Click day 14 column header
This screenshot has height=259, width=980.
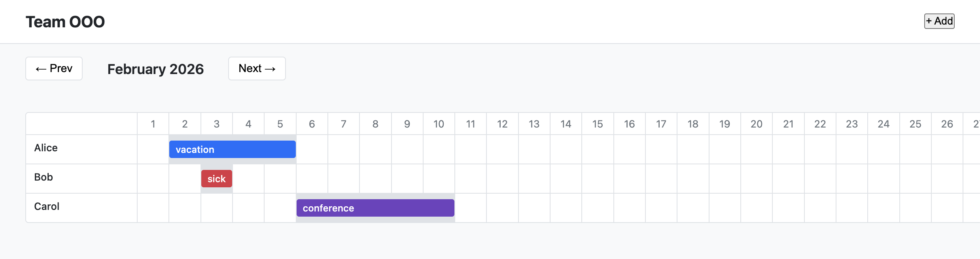click(x=566, y=124)
